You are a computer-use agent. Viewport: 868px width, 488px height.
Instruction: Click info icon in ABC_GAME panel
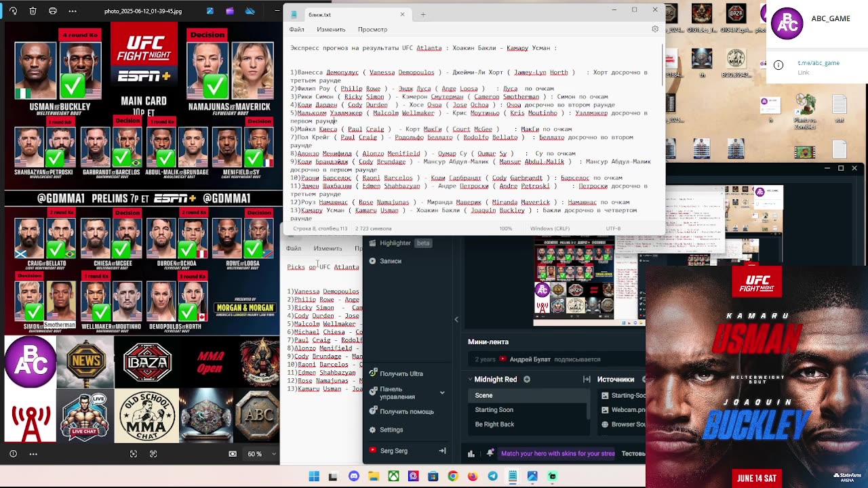tap(778, 66)
